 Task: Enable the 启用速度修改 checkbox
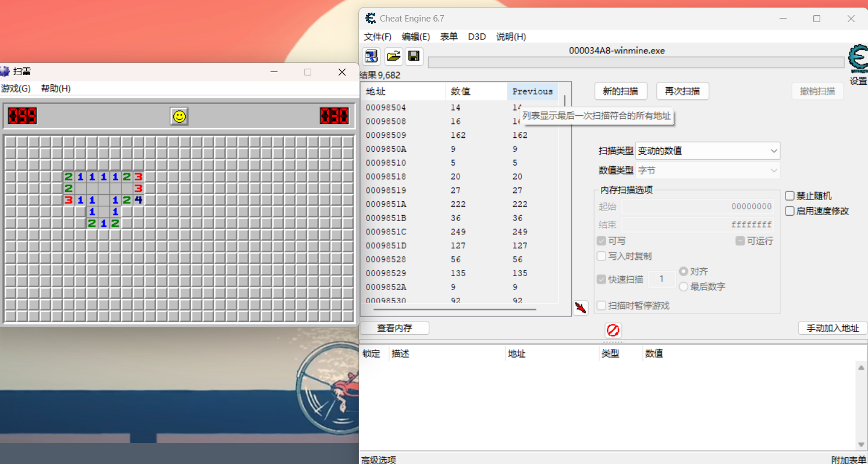(790, 211)
